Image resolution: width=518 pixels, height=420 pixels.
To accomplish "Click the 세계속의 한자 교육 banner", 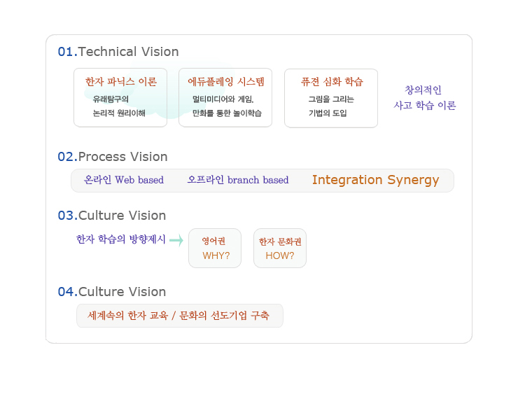I will tap(179, 316).
